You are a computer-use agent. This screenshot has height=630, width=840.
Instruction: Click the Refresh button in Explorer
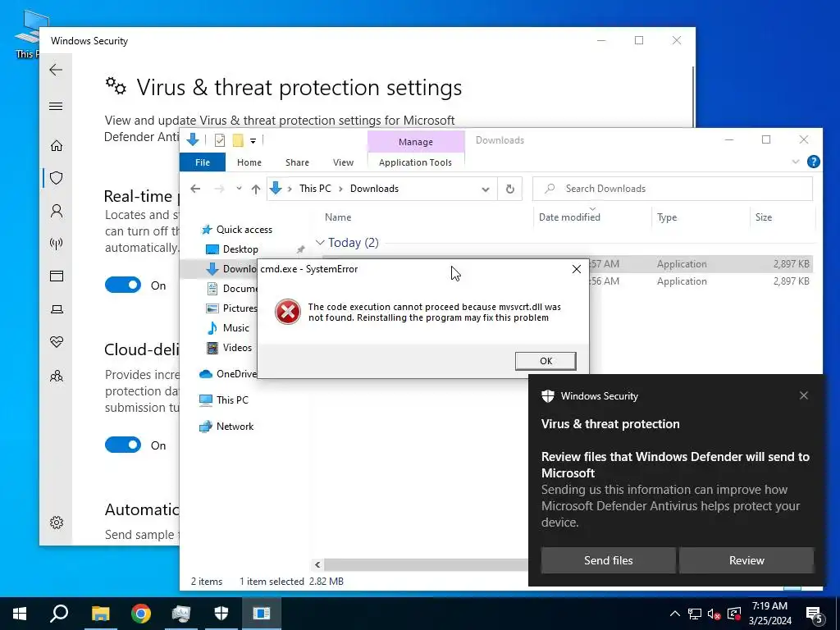coord(510,189)
